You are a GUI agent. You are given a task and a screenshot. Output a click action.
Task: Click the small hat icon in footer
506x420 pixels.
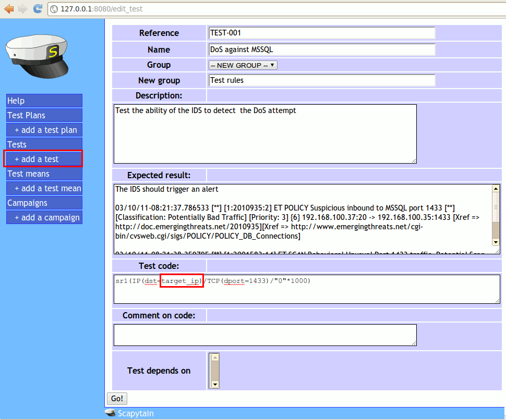click(110, 413)
